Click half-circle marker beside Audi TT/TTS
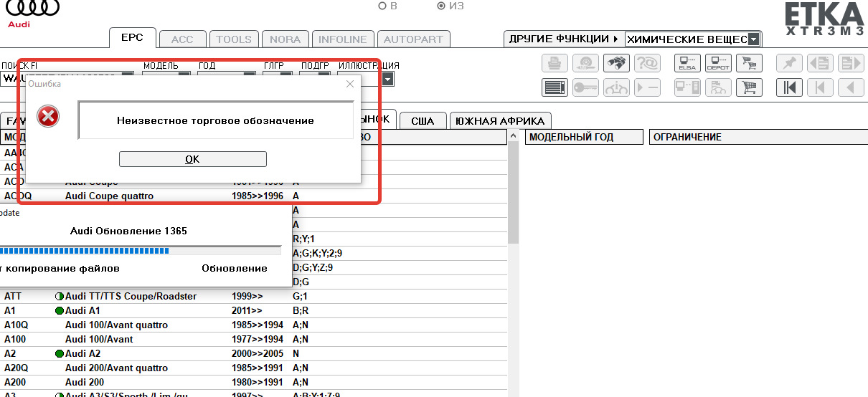Image resolution: width=868 pixels, height=397 pixels. (60, 297)
